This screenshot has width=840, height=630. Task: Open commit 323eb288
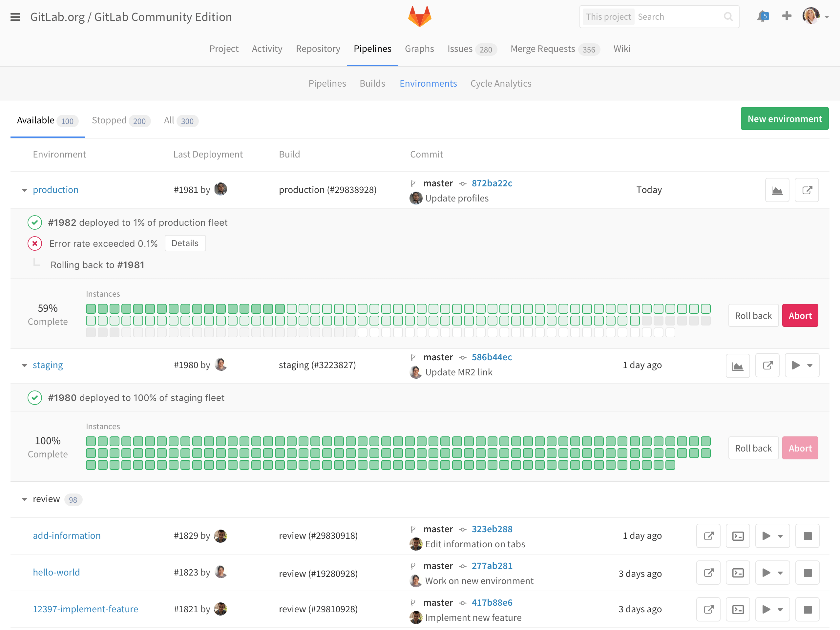[x=492, y=529]
